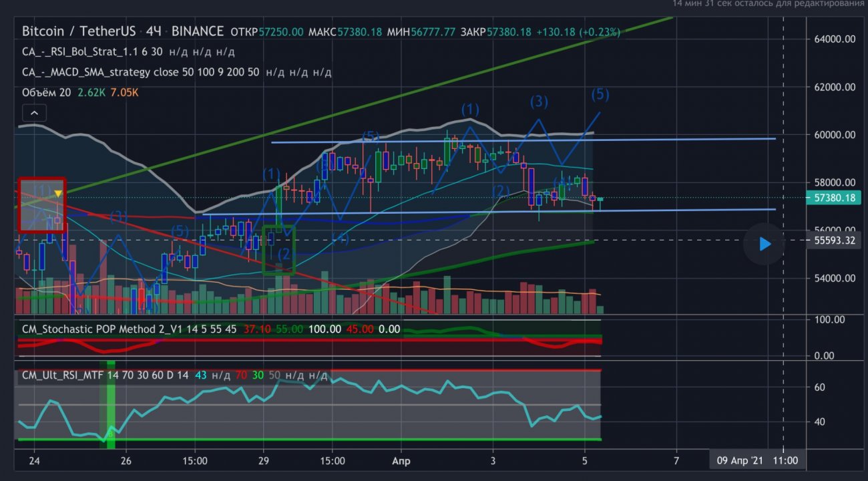This screenshot has height=481, width=868.
Task: Select the Elliott wave label (5) at top right
Action: (x=600, y=94)
